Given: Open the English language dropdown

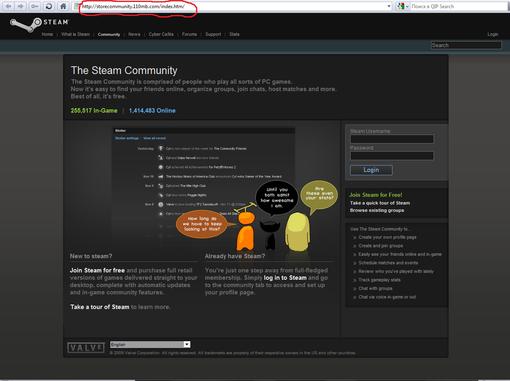Looking at the screenshot, I should (150, 344).
